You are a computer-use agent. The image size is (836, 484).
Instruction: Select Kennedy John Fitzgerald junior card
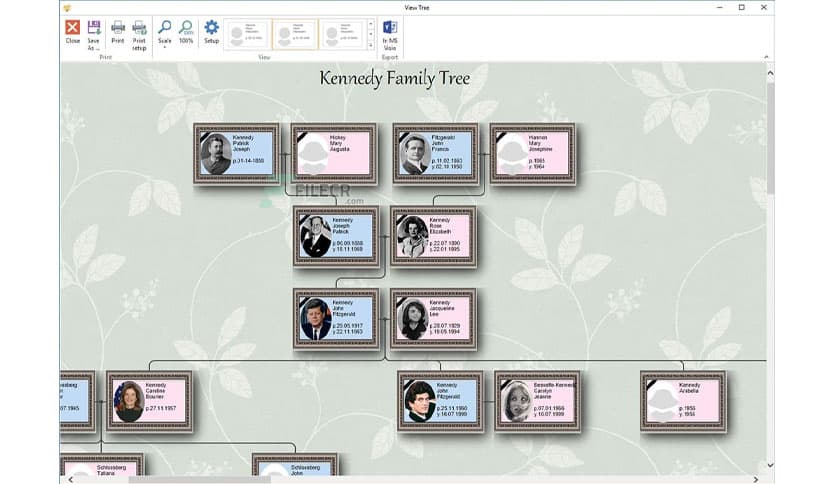(x=440, y=401)
